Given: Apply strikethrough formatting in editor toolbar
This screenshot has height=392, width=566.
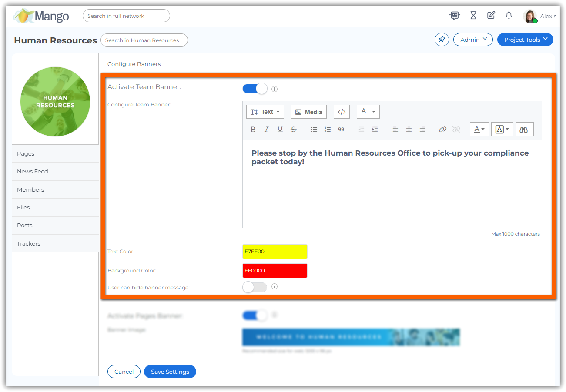Looking at the screenshot, I should [294, 130].
